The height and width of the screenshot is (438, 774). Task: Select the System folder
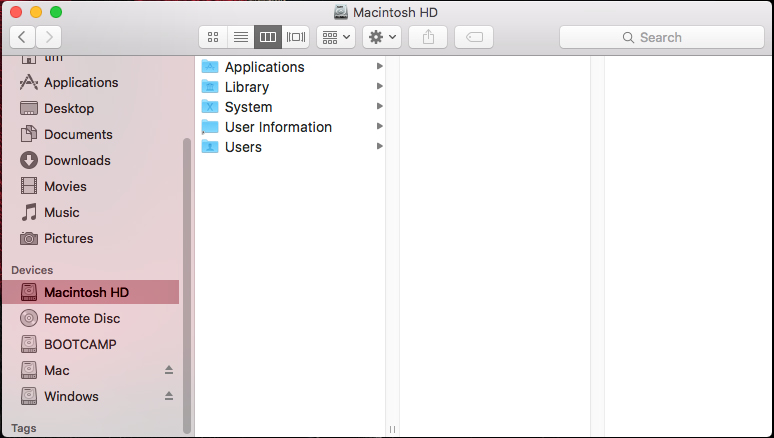pyautogui.click(x=292, y=107)
